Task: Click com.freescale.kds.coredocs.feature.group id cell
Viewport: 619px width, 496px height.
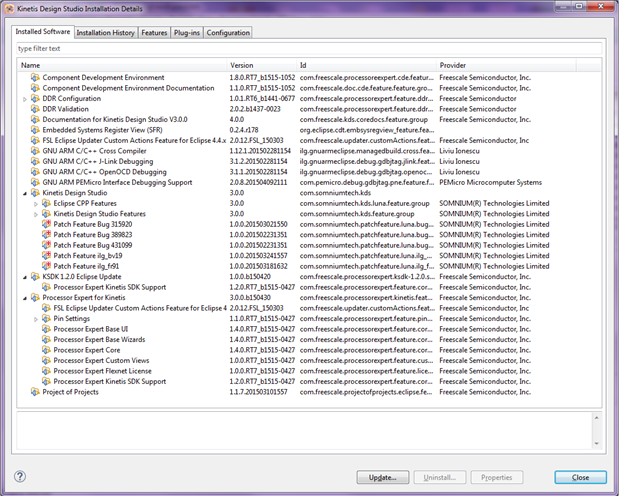Action: click(x=364, y=119)
